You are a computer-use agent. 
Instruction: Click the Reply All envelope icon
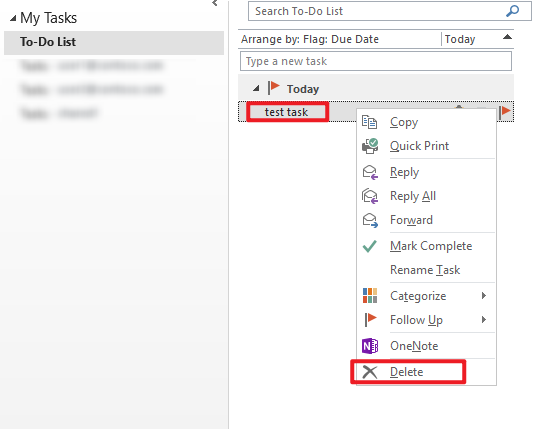coord(370,196)
